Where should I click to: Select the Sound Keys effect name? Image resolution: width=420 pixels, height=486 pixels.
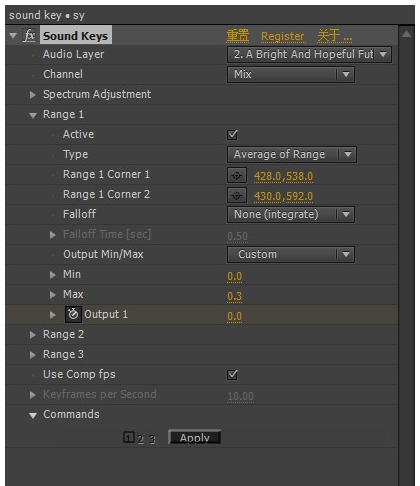76,36
